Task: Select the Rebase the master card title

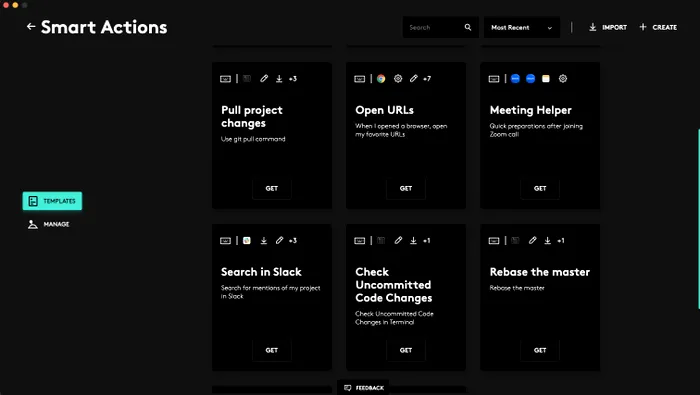Action: [x=540, y=272]
